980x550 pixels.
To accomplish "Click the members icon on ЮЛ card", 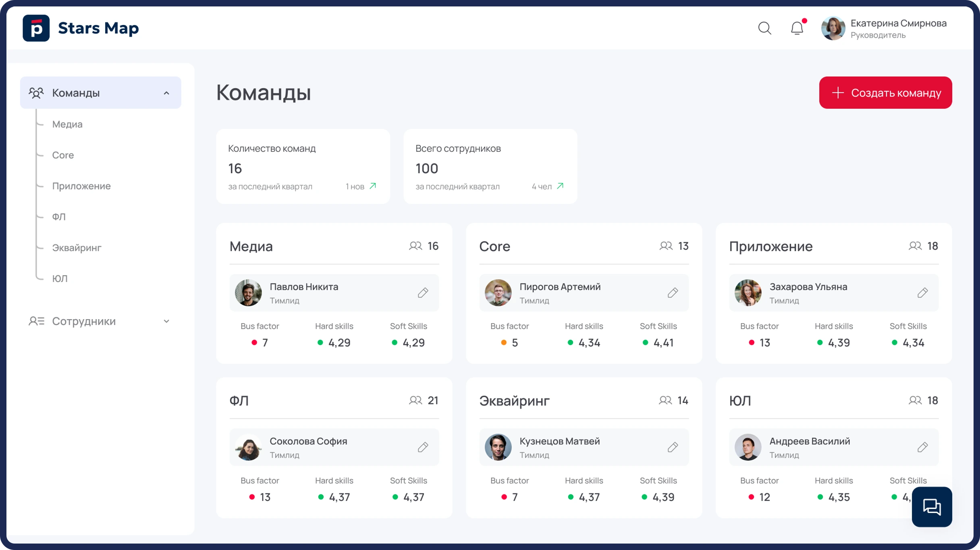I will click(x=915, y=400).
